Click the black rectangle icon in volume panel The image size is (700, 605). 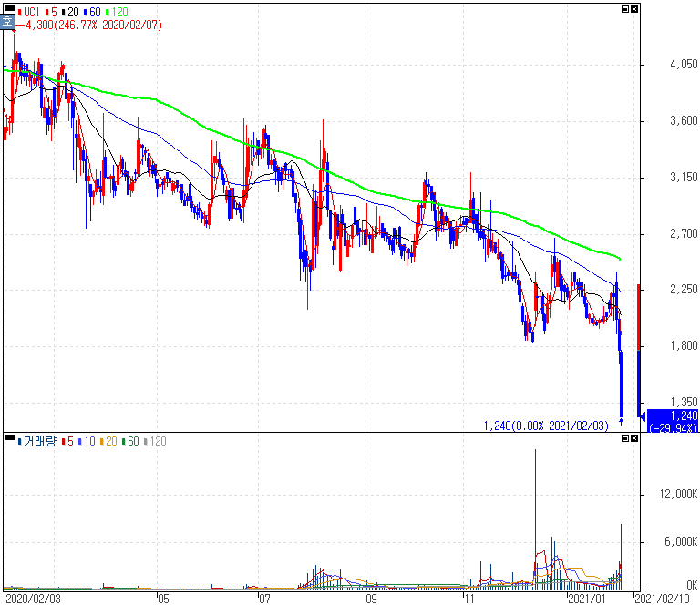(x=10, y=437)
